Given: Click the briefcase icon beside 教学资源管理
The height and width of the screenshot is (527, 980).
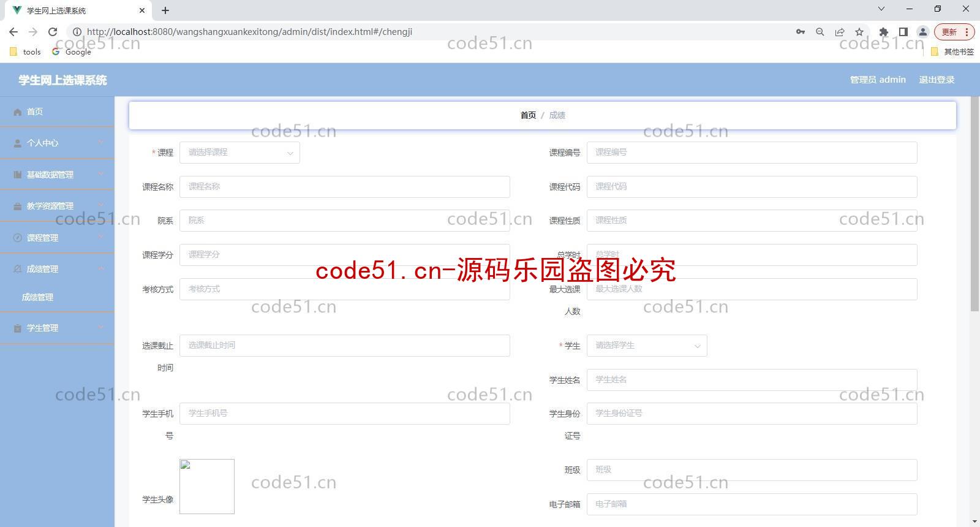Looking at the screenshot, I should point(18,207).
